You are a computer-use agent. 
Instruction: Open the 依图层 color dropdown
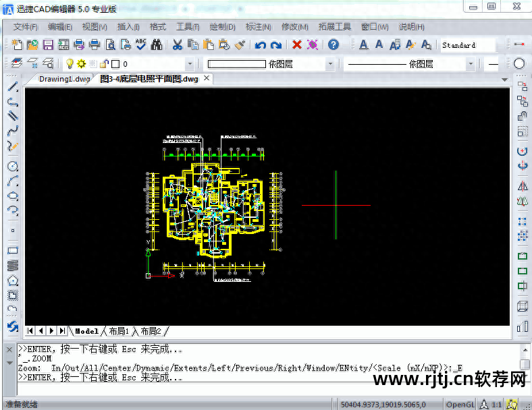pos(329,63)
